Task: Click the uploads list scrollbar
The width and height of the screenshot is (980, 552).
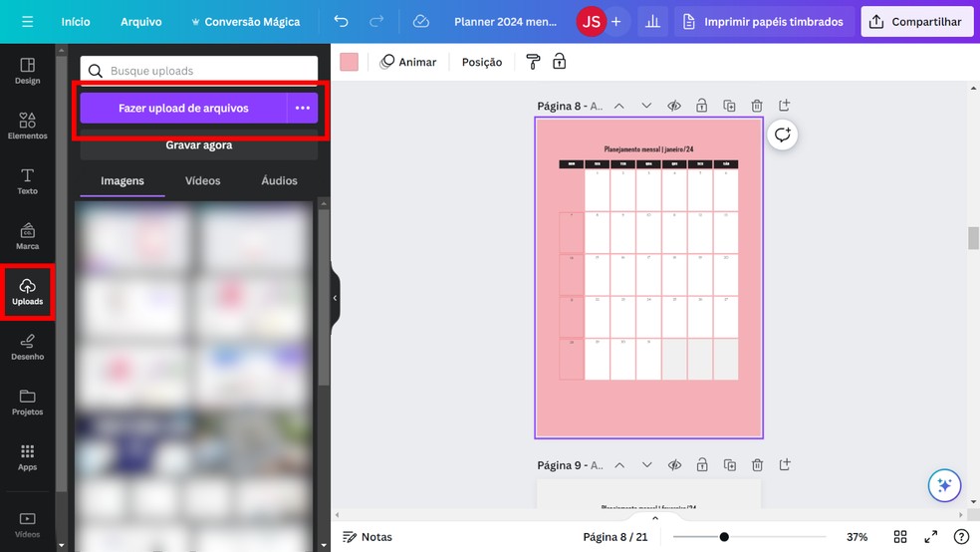Action: click(x=323, y=298)
